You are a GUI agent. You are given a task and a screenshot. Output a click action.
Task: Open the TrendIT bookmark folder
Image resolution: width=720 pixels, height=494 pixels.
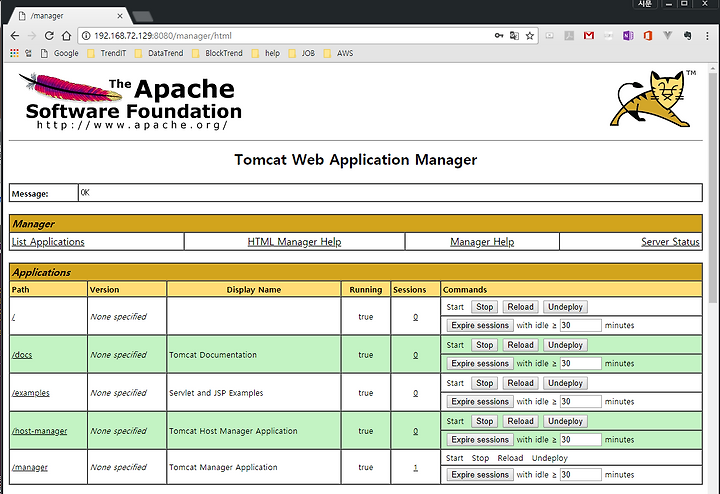(107, 53)
